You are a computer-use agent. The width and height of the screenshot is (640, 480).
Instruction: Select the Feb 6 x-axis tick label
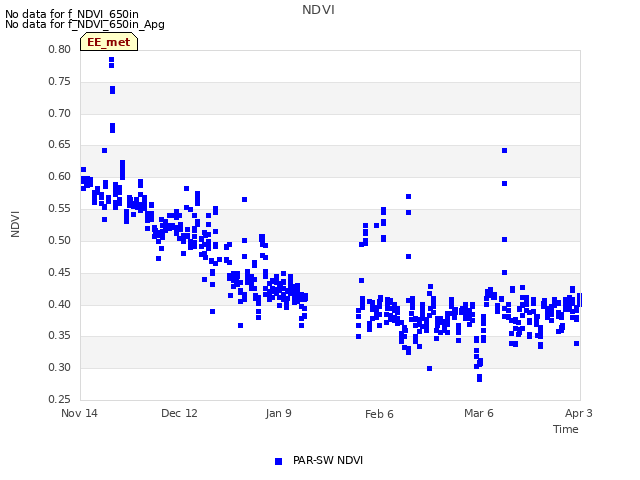(x=379, y=414)
